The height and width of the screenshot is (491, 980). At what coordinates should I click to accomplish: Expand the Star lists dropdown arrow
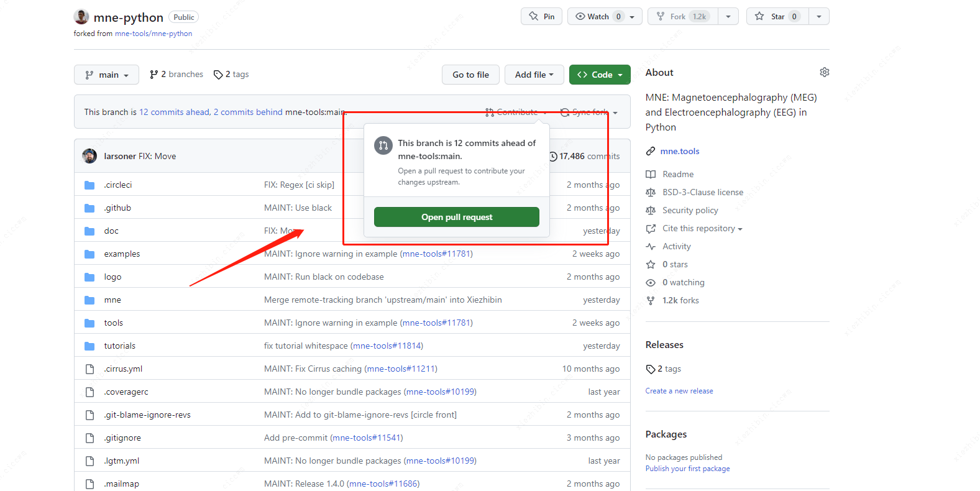click(819, 17)
